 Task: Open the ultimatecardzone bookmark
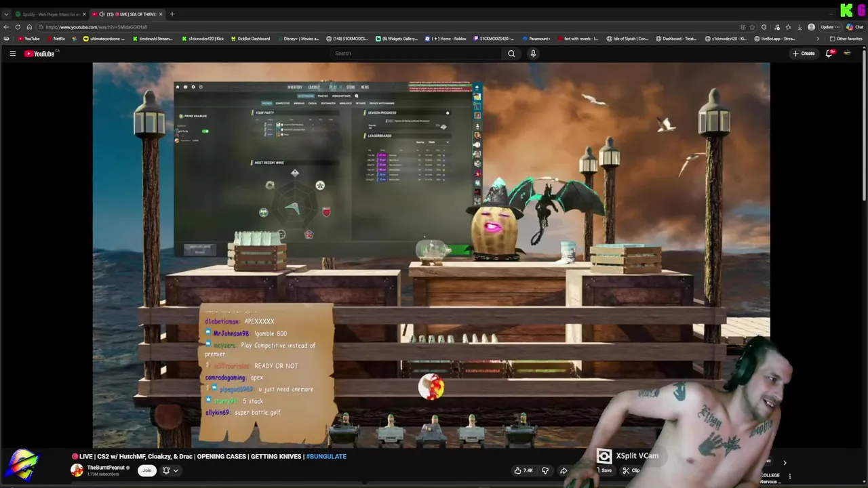103,39
